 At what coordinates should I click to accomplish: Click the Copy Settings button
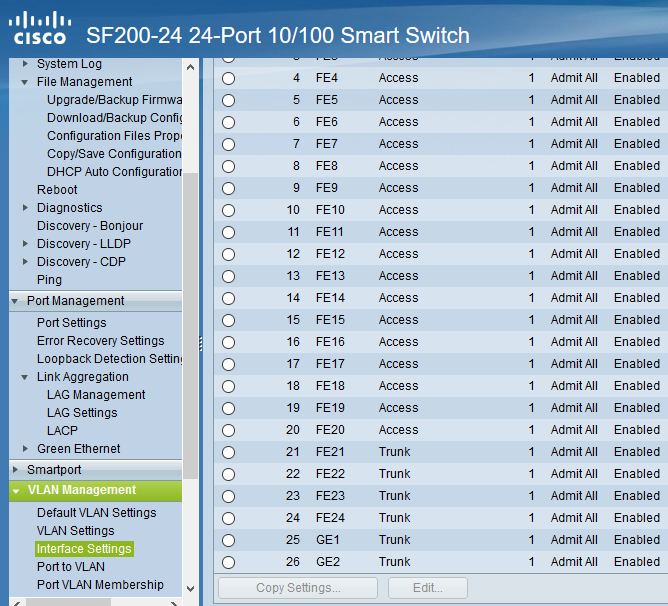pos(298,588)
